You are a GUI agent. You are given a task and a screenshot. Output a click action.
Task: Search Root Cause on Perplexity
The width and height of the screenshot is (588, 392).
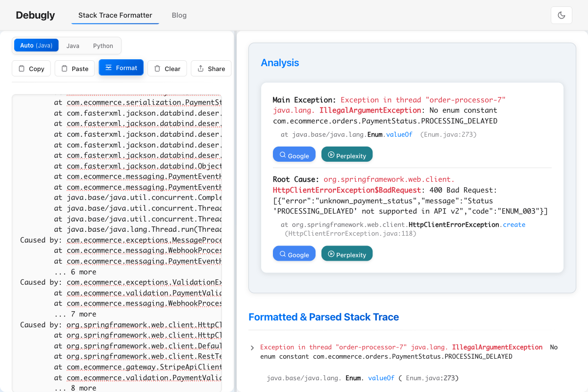point(347,253)
